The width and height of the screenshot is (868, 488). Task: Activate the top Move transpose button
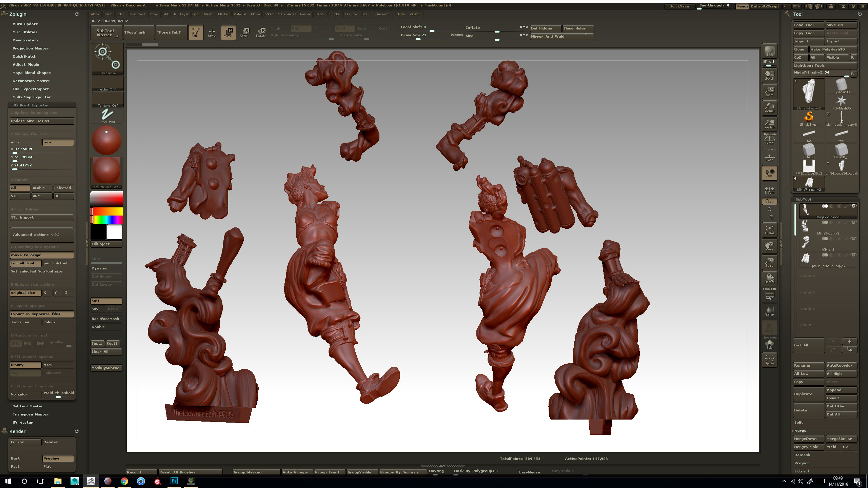(228, 32)
